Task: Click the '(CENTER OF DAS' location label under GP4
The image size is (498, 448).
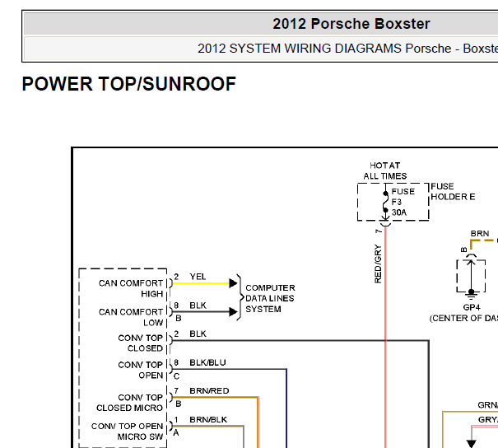Action: [x=463, y=318]
